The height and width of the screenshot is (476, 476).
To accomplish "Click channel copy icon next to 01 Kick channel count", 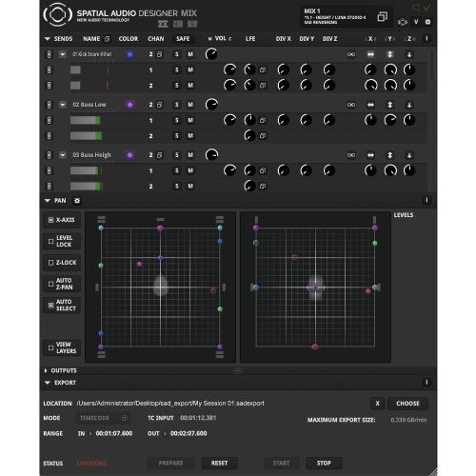I will tap(159, 54).
